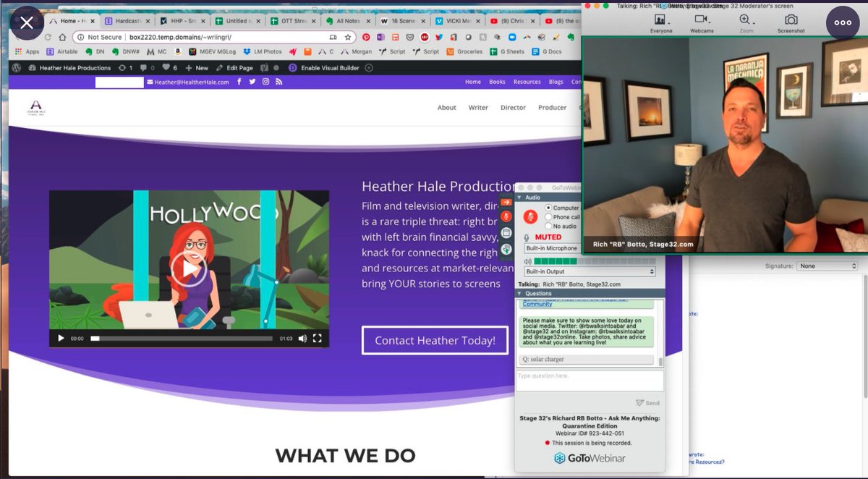Switch to the 16 Scene browser tab
This screenshot has width=868, height=479.
[404, 21]
